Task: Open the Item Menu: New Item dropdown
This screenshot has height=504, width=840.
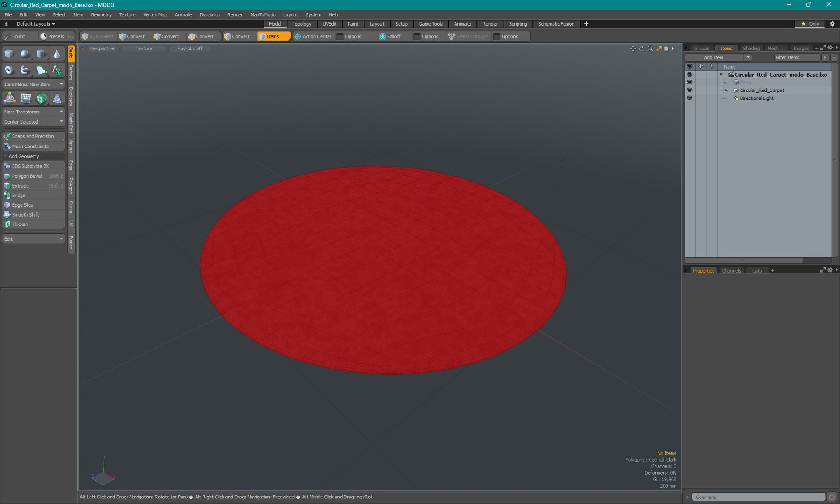Action: (x=34, y=84)
